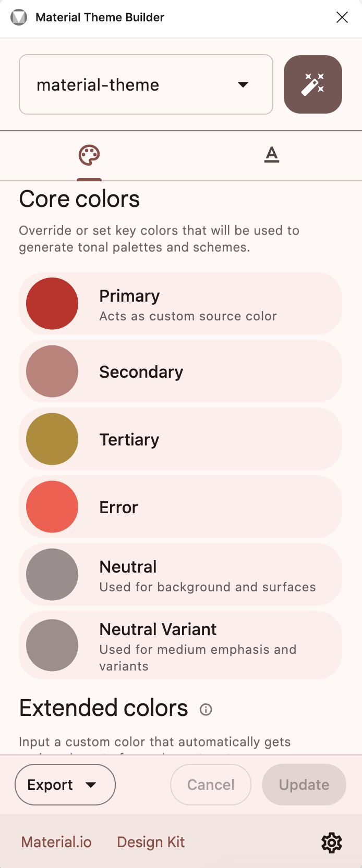362x868 pixels.
Task: Switch to the color palette tab
Action: 89,155
